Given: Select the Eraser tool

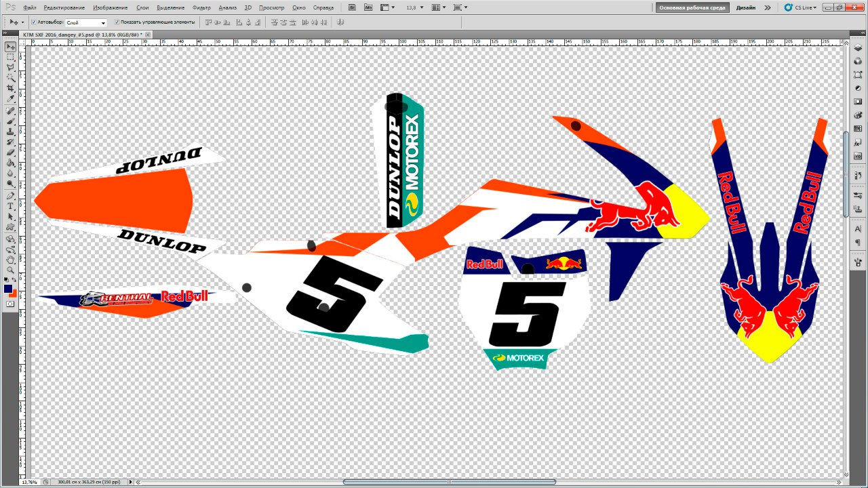Looking at the screenshot, I should pos(11,152).
